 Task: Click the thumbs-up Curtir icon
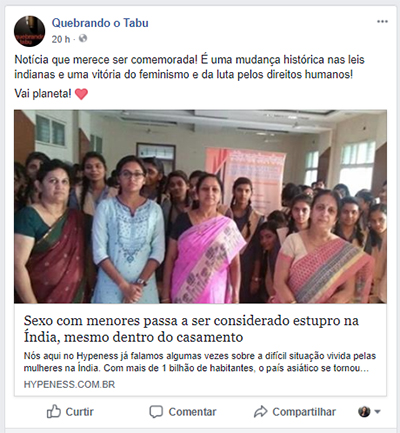tap(54, 412)
